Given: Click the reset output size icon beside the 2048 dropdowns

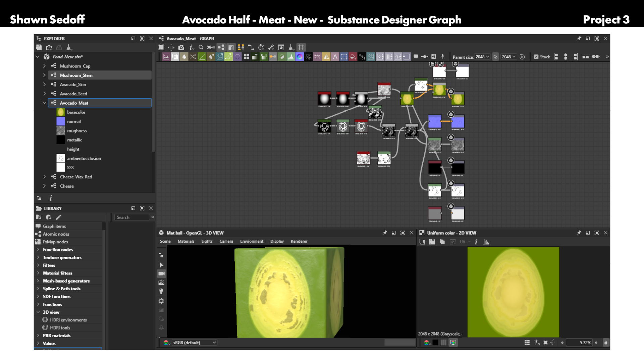Looking at the screenshot, I should click(522, 57).
